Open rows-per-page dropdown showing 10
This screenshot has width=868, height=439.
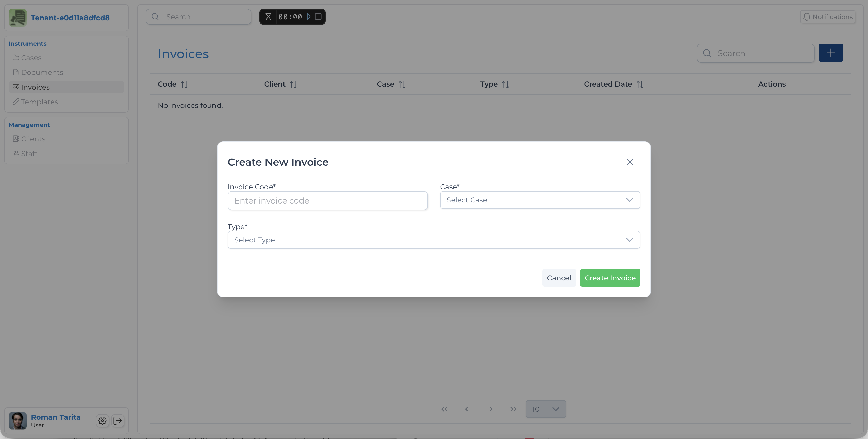[545, 409]
